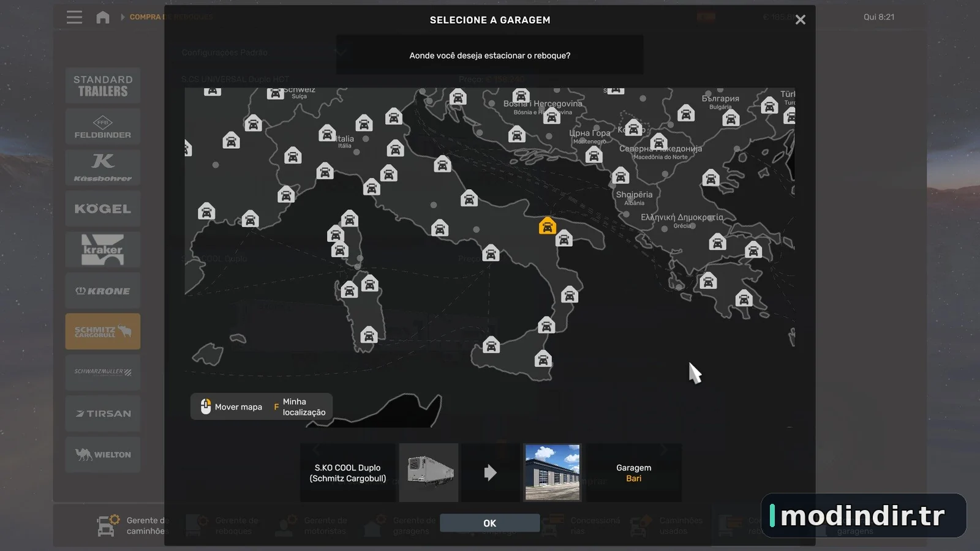This screenshot has height=551, width=980.
Task: Pick the garage marker beside the Schweiz label
Action: coord(275,93)
